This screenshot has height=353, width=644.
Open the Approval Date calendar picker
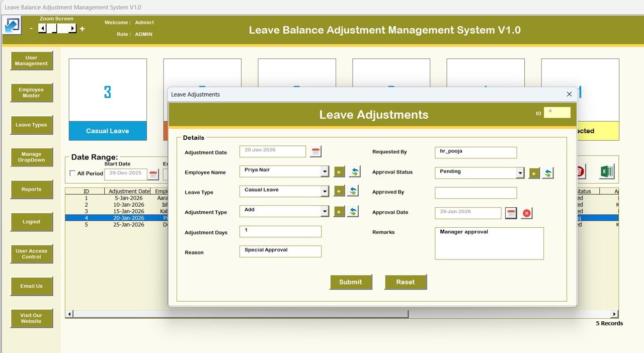click(511, 213)
